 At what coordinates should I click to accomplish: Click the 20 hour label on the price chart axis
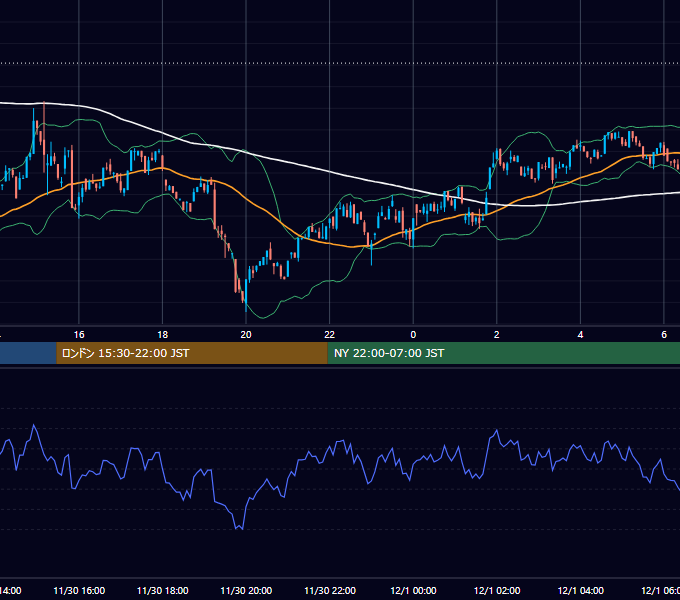[x=246, y=335]
